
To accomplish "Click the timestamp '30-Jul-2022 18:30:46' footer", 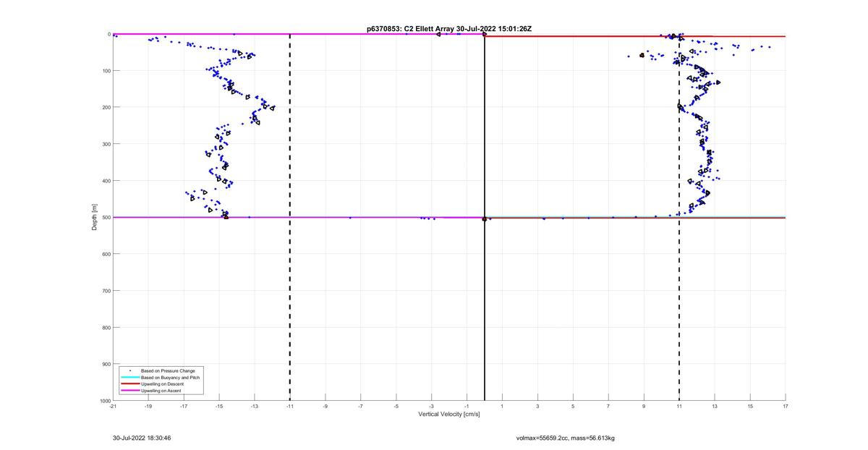I will (x=142, y=438).
